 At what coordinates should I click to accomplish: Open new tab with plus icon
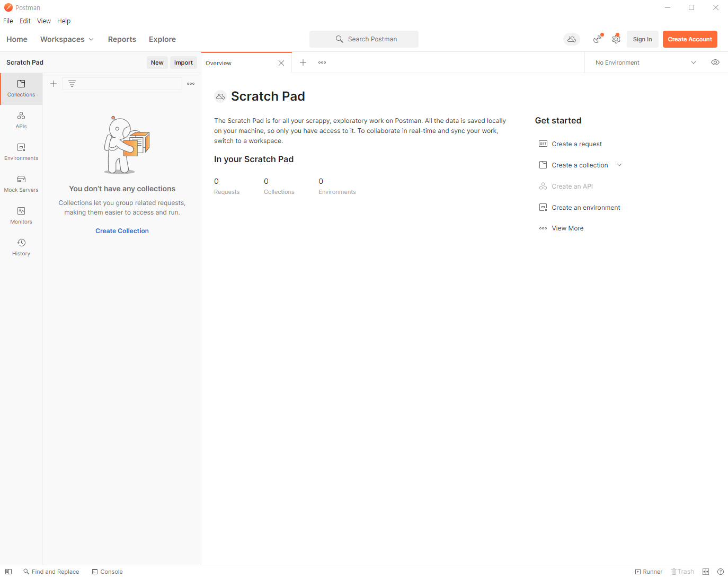(x=303, y=63)
